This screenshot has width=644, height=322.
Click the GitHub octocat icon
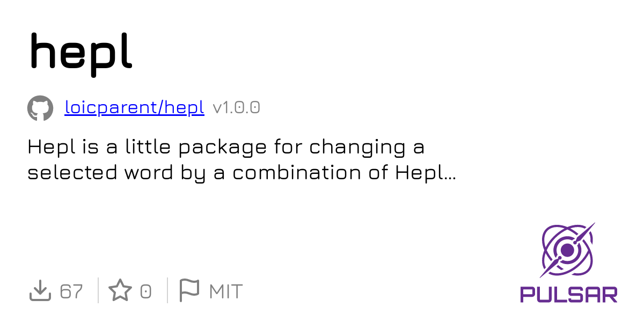[40, 108]
